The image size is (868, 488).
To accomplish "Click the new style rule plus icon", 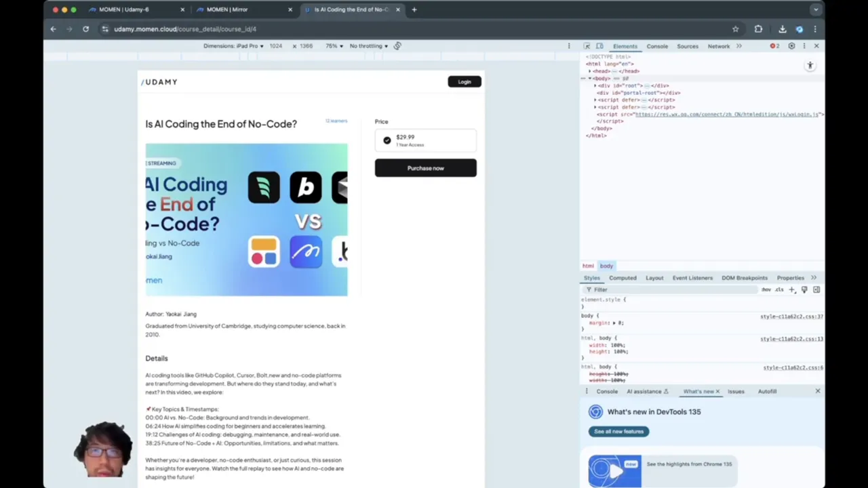I will pyautogui.click(x=791, y=290).
